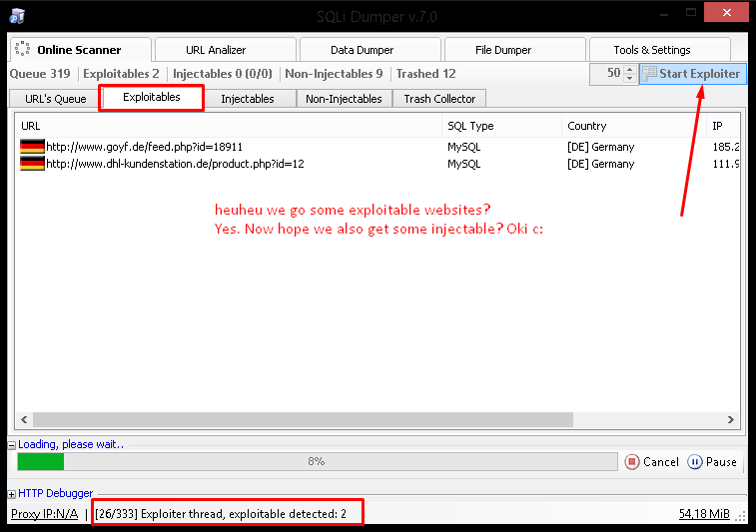Click the 'Injectables 0 (0/0)' counter

[223, 74]
